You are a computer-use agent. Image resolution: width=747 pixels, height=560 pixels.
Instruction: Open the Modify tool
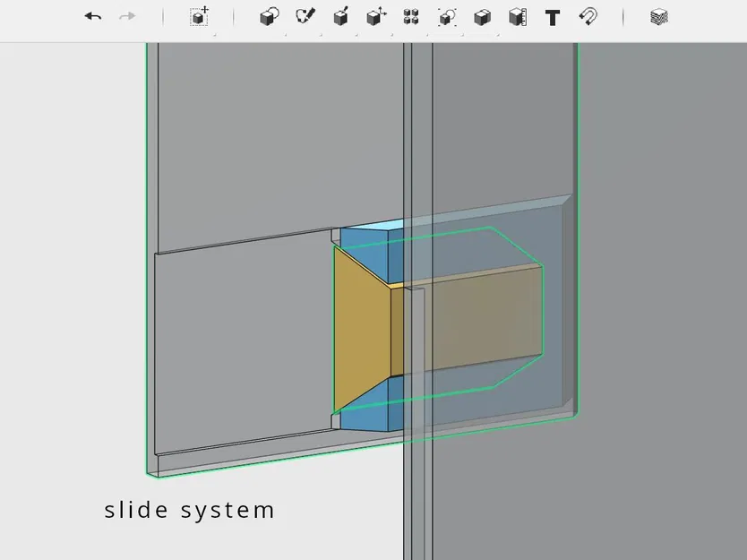click(376, 17)
